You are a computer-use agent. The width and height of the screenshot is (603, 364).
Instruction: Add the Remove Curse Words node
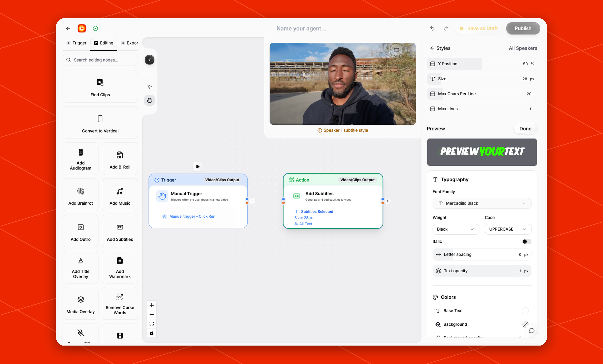pyautogui.click(x=120, y=303)
